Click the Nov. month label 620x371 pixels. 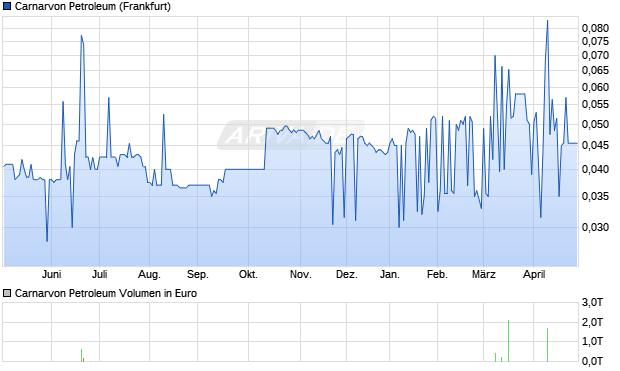point(301,274)
